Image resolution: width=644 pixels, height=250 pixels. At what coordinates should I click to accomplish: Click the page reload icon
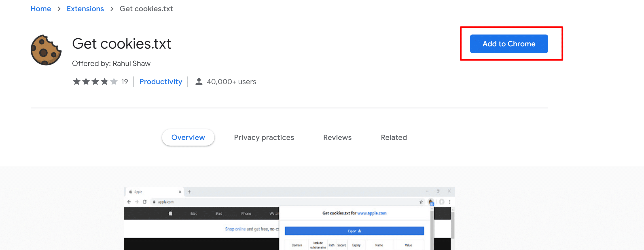(x=145, y=202)
